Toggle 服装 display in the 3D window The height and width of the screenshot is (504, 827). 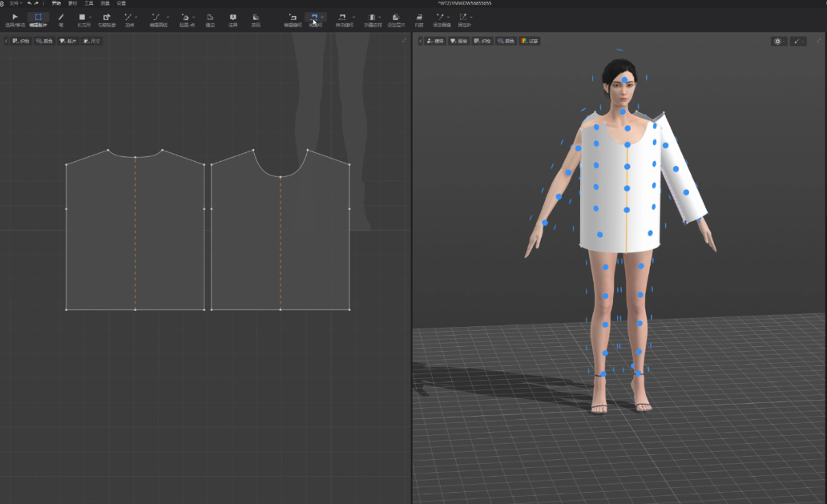pos(459,41)
